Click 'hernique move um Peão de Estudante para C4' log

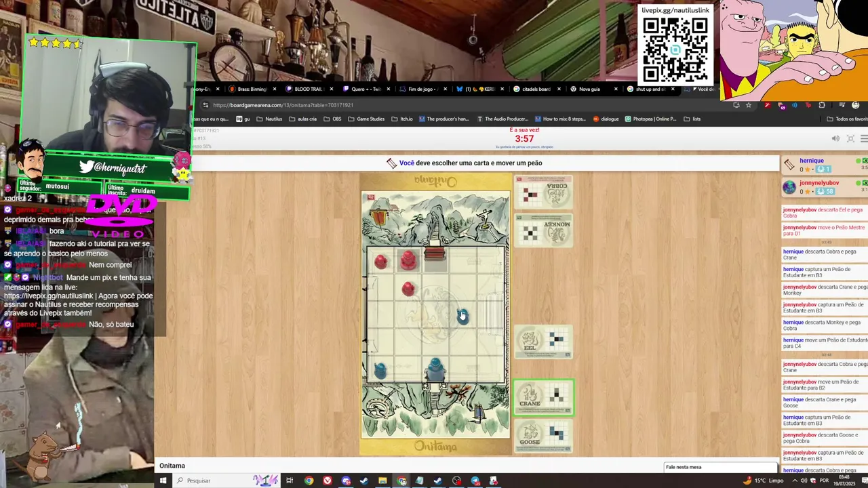pos(825,343)
